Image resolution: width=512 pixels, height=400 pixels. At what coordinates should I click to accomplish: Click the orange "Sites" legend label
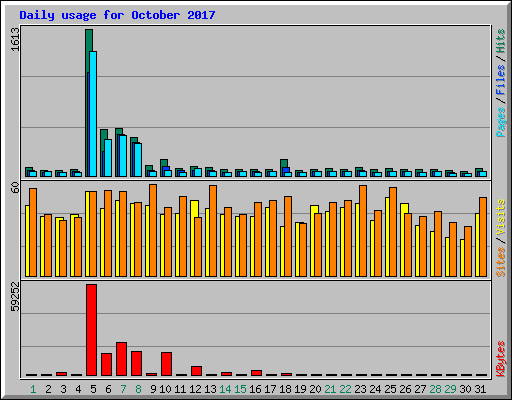tap(501, 262)
